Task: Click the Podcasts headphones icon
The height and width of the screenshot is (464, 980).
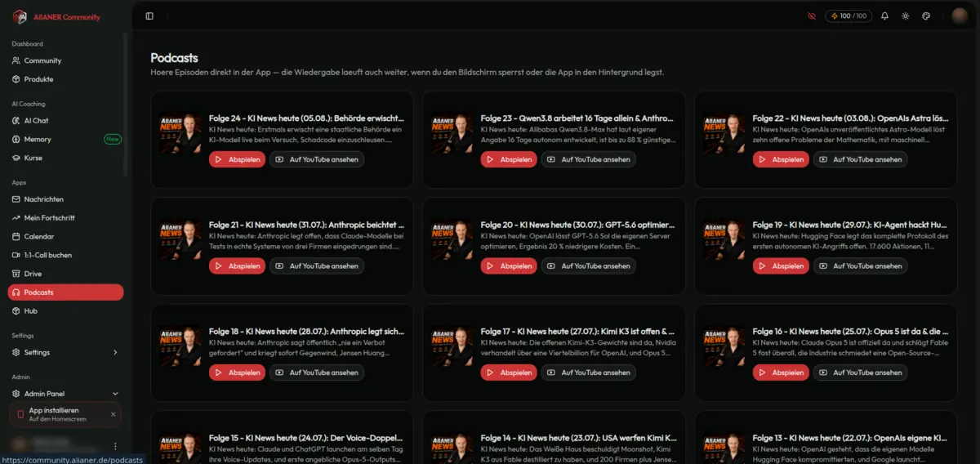Action: 16,292
